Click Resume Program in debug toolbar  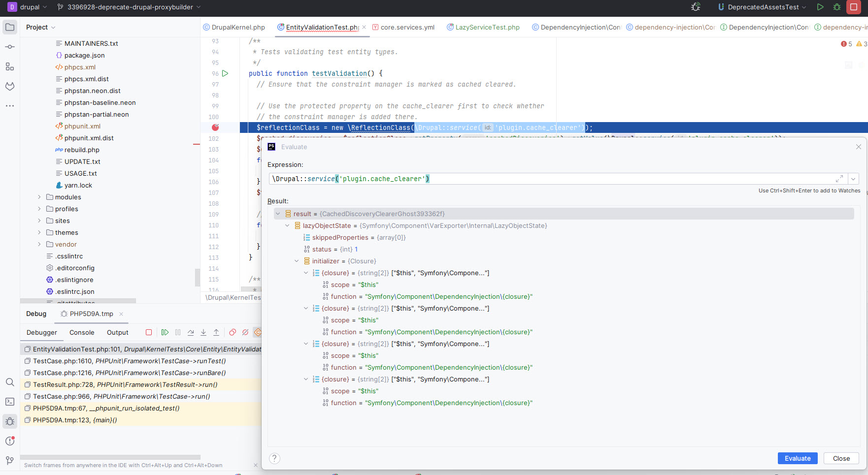pos(165,333)
